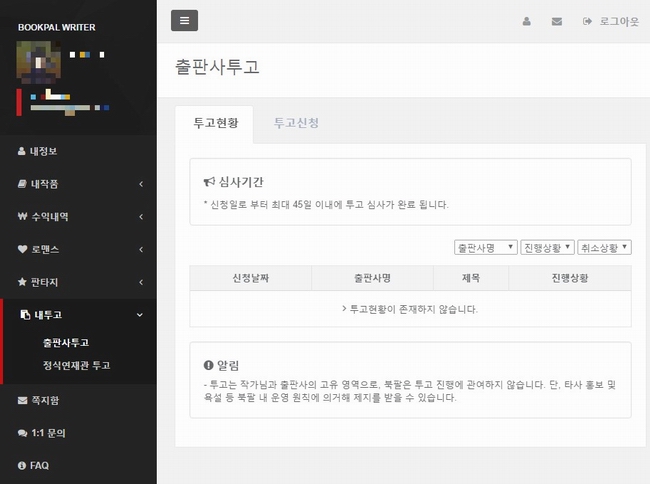Screen dimensions: 650x484
Task: Collapse the 내투고 down chevron
Action: tap(140, 315)
